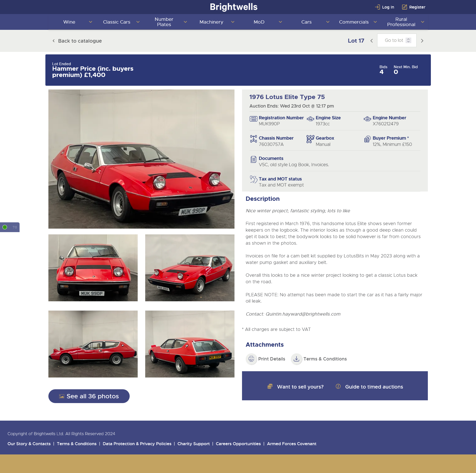Click the Log In arrow icon
Image resolution: width=476 pixels, height=473 pixels.
(377, 7)
